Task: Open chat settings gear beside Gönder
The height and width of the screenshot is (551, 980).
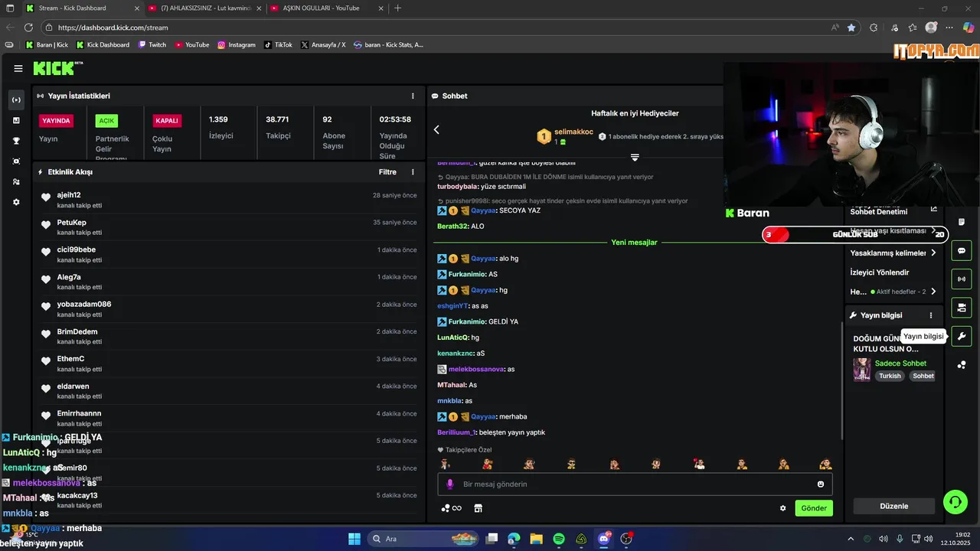Action: coord(782,508)
